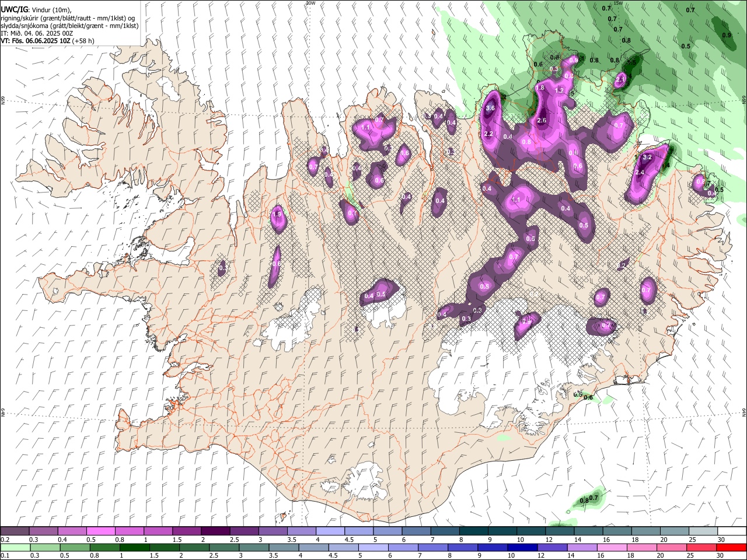Screen dimensions: 747x560
Task: Click the 2.6 snowfall value on the map
Action: pyautogui.click(x=541, y=121)
